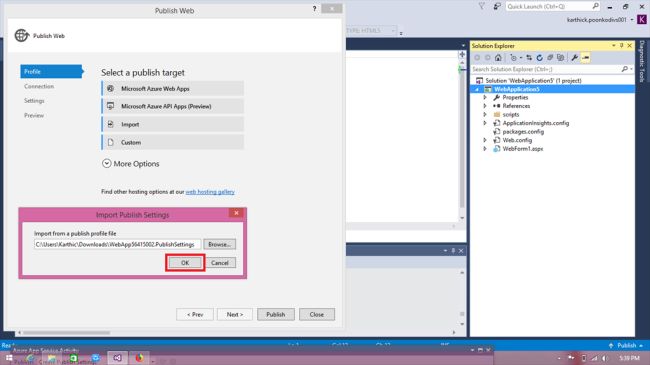Click Collapse All icon in Solution Explorer
The image size is (650, 365).
[x=550, y=58]
